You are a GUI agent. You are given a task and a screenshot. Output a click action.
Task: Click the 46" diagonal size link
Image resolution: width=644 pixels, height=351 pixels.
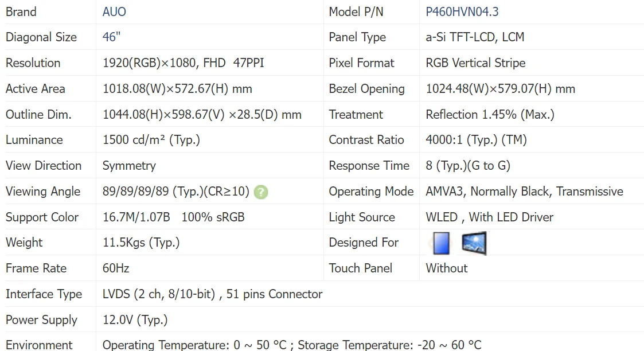111,37
